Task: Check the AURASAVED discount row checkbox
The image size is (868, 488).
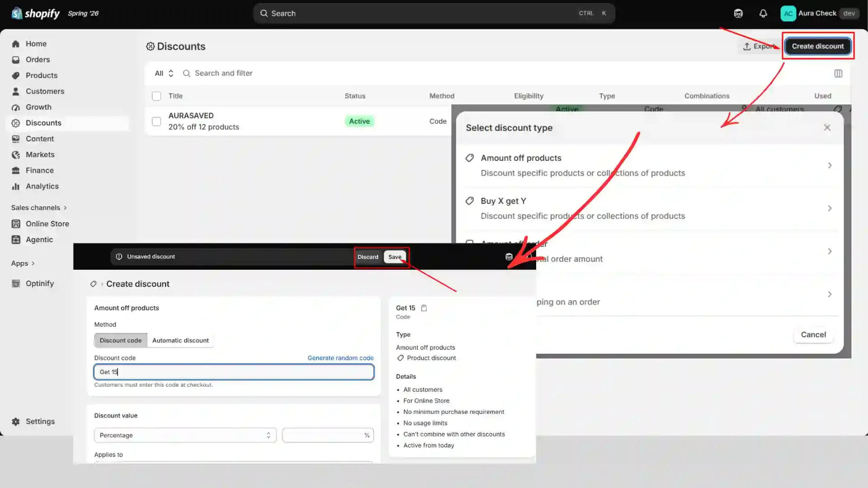Action: (x=156, y=121)
